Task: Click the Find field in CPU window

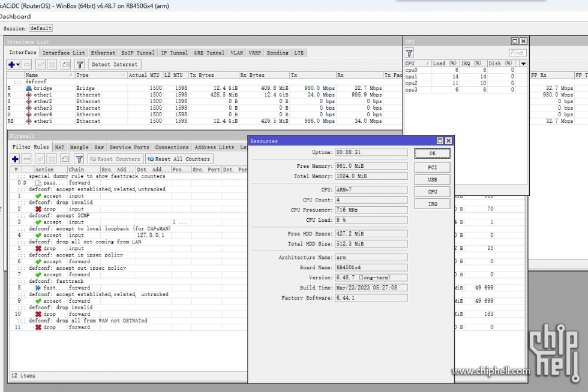Action: [x=517, y=53]
